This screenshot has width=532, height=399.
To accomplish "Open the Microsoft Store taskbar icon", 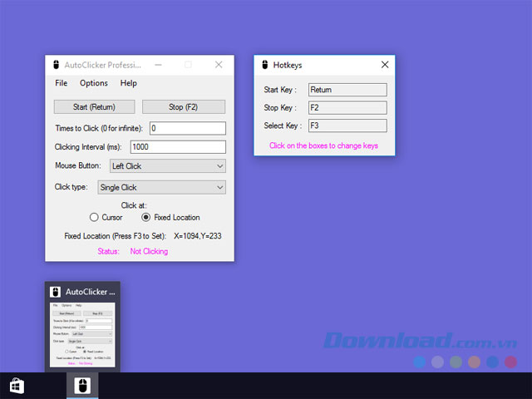I will click(17, 386).
